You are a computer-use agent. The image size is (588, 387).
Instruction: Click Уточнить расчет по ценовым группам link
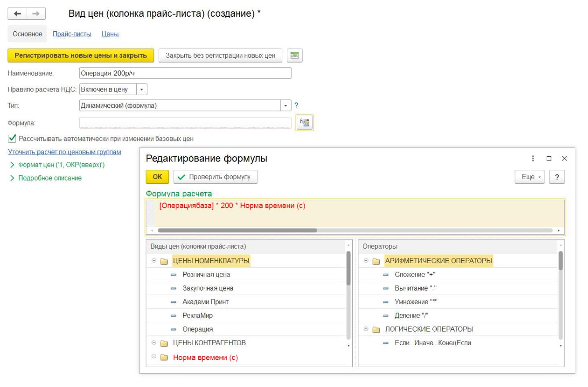[x=65, y=152]
